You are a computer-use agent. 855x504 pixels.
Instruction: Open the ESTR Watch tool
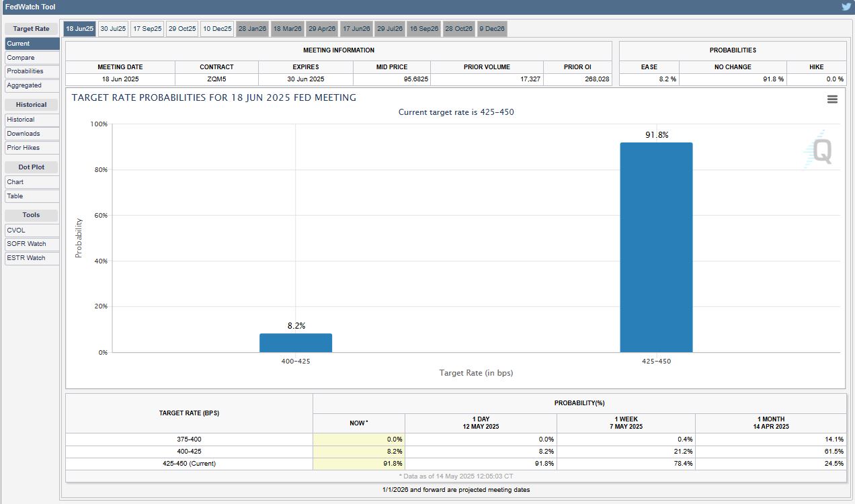click(32, 258)
